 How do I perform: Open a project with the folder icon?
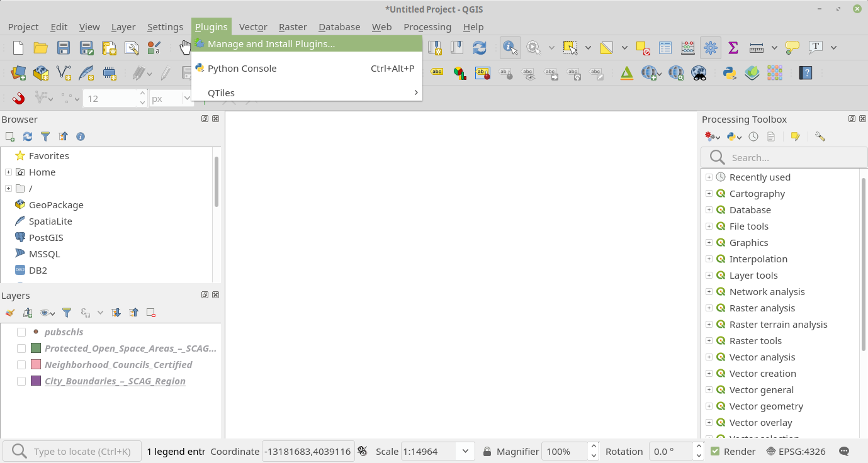pyautogui.click(x=41, y=48)
